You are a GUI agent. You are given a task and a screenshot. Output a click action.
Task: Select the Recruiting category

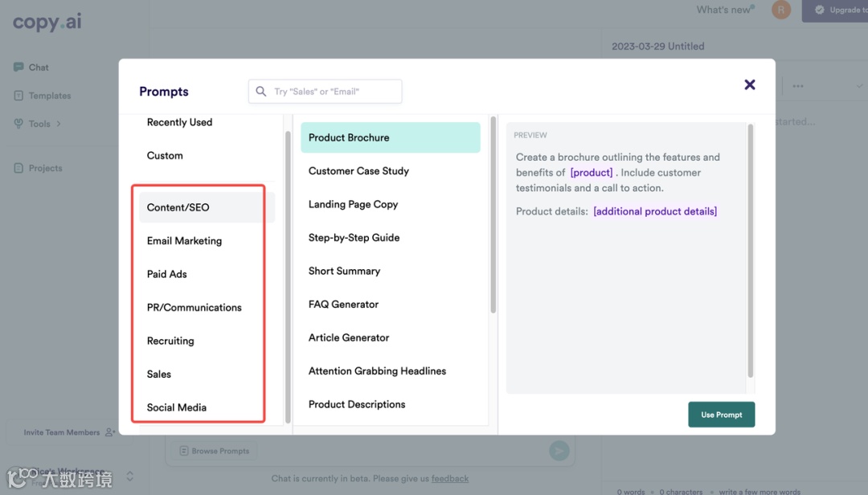pos(170,341)
